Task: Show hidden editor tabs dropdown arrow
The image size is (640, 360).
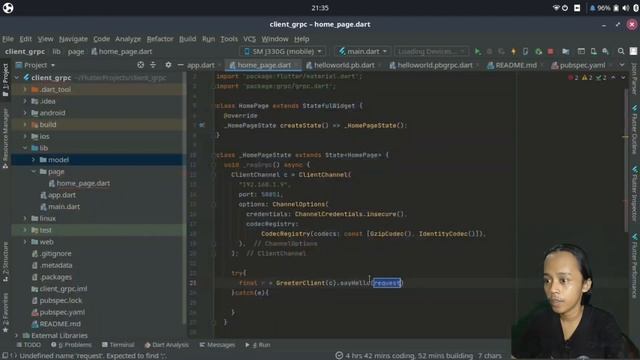Action: click(621, 65)
